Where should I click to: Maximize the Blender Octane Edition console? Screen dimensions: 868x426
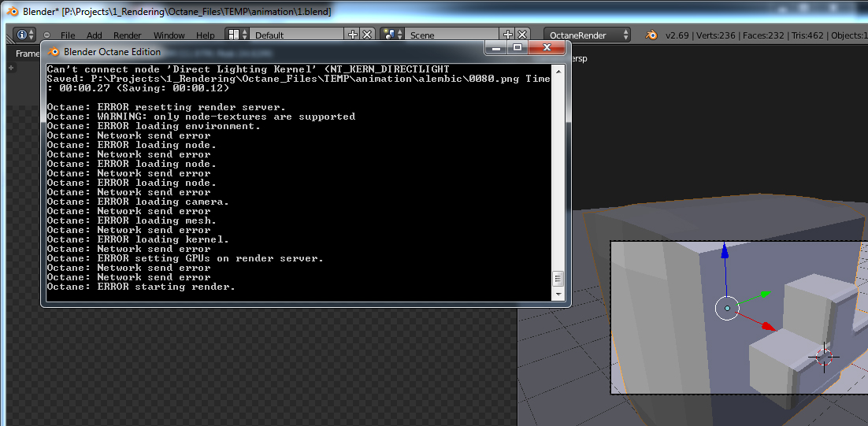click(517, 47)
